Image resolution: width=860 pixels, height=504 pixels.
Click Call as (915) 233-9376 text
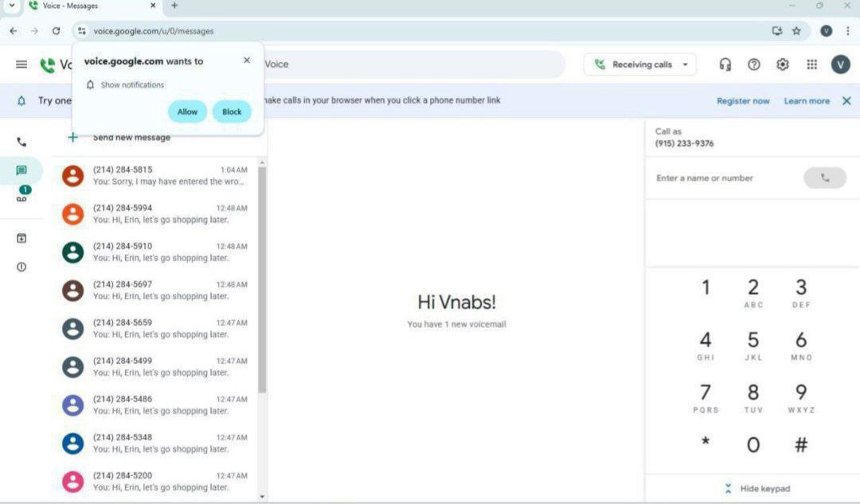(x=684, y=138)
